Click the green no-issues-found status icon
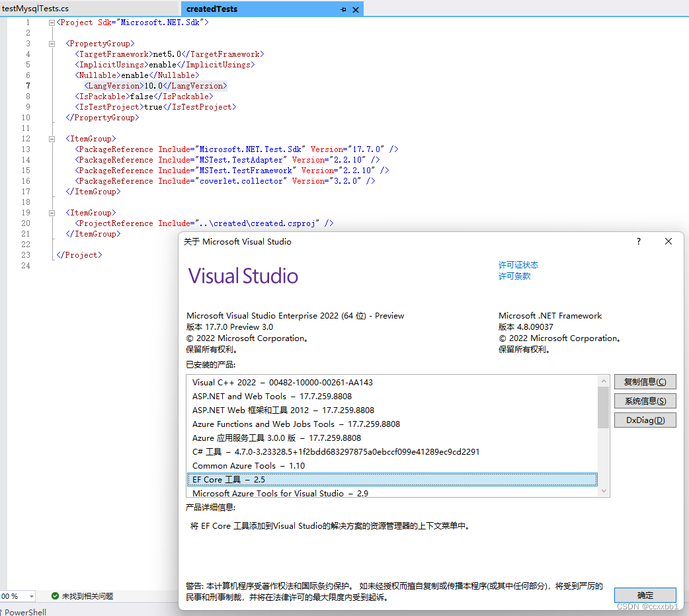The width and height of the screenshot is (689, 616). [55, 596]
